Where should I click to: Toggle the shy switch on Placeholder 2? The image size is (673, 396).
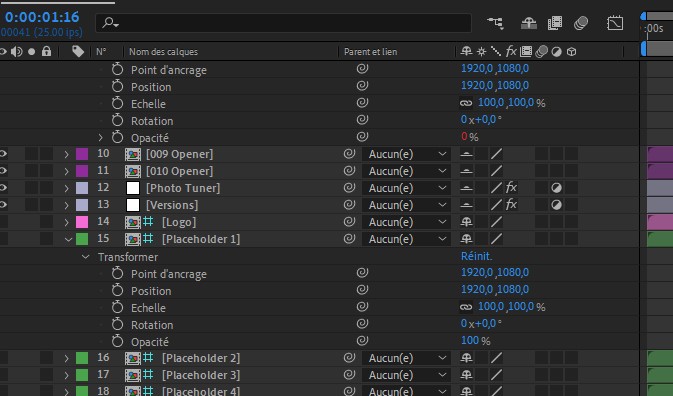[x=466, y=358]
